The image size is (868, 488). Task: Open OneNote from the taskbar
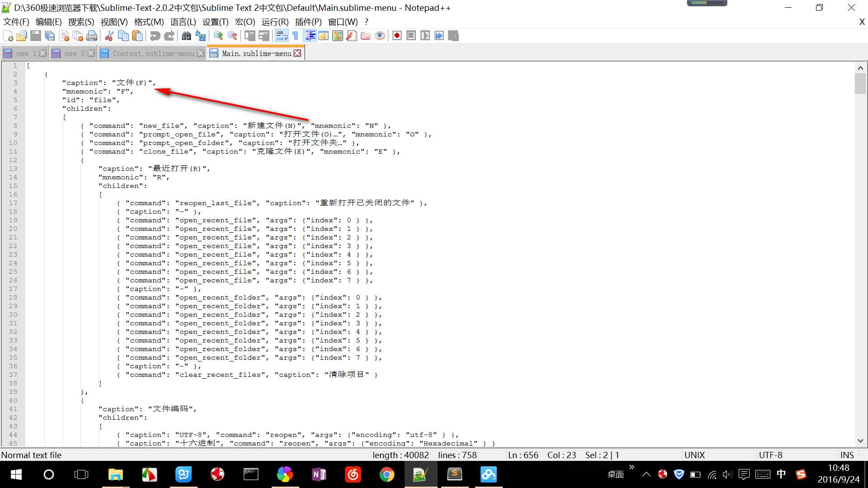tap(319, 474)
